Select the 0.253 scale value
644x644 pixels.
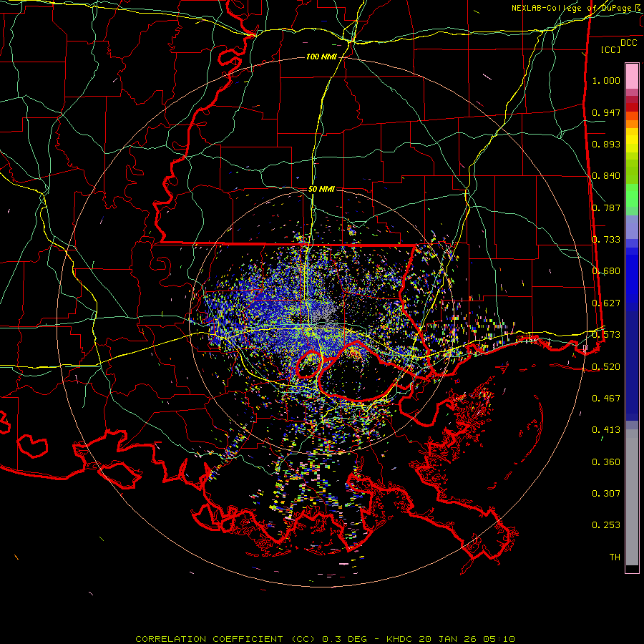[606, 525]
